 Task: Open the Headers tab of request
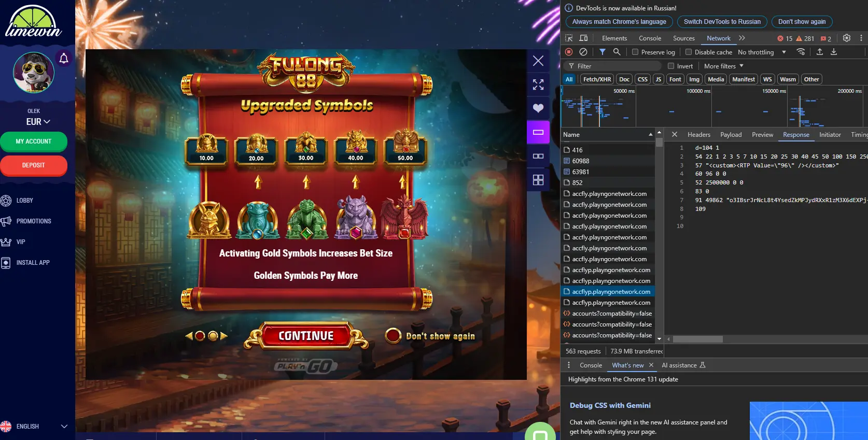[699, 134]
